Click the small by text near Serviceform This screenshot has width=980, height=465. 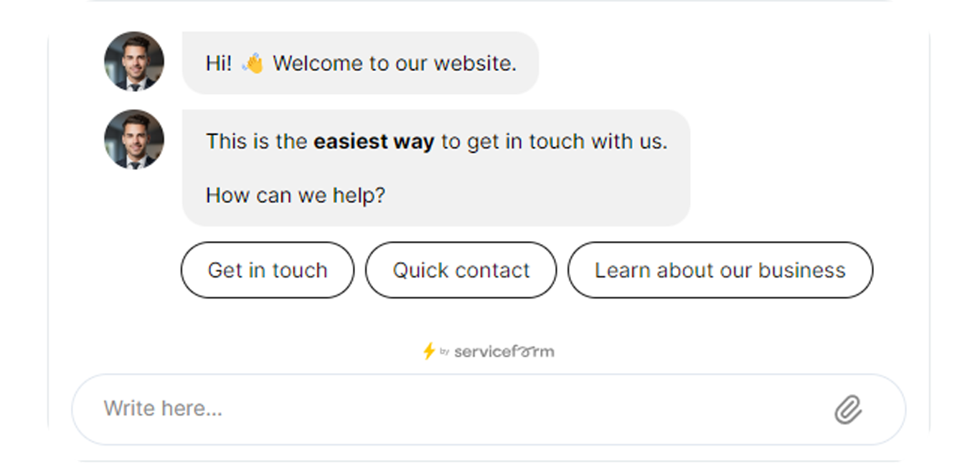click(x=444, y=352)
